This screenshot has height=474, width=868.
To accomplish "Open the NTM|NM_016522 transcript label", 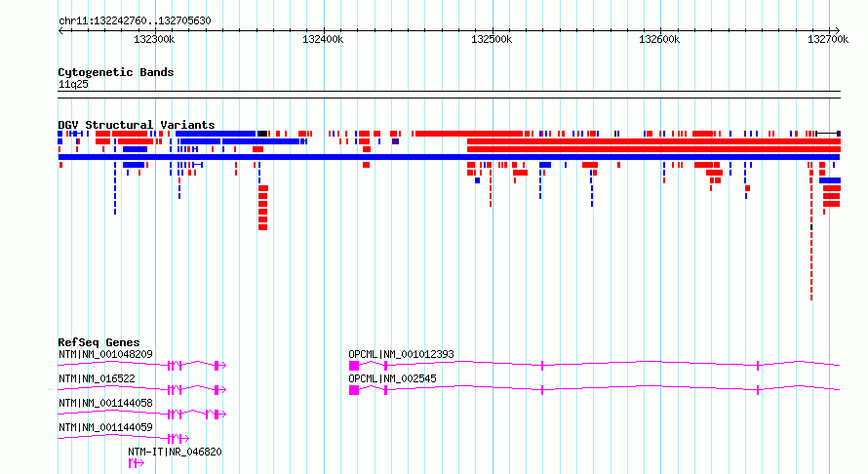I will 97,378.
